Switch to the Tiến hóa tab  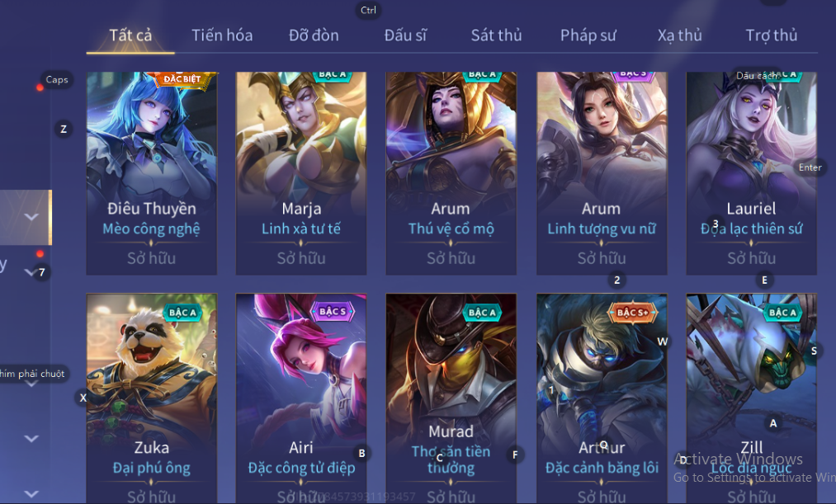click(x=222, y=35)
